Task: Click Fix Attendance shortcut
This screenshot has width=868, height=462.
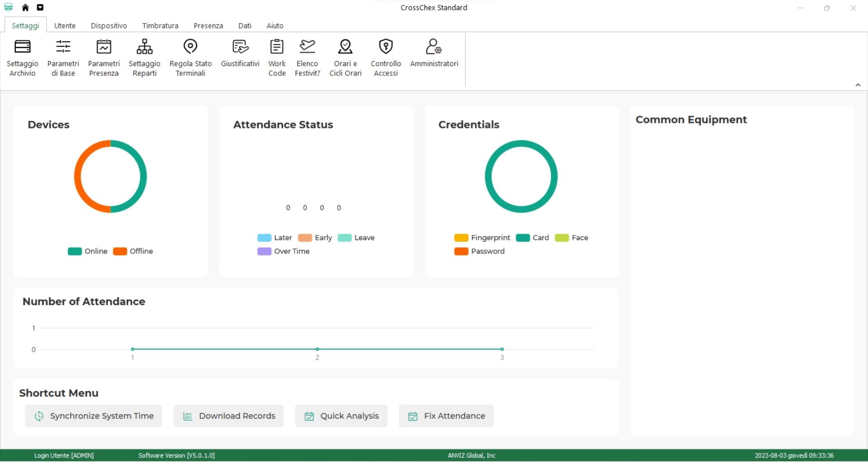Action: tap(446, 416)
